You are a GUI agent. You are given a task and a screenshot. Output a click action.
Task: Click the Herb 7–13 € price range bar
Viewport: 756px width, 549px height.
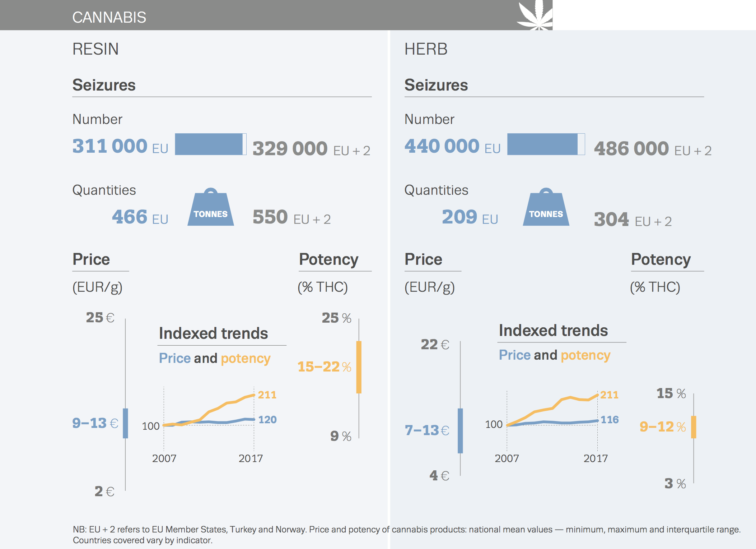460,430
